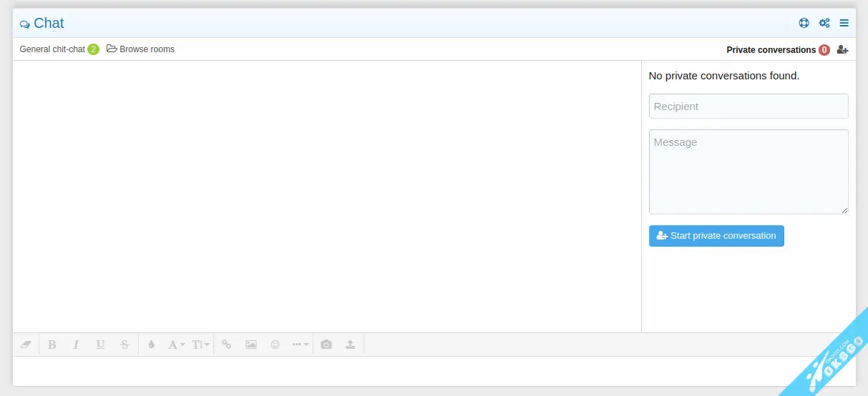Insert a link with the chain icon

[226, 345]
